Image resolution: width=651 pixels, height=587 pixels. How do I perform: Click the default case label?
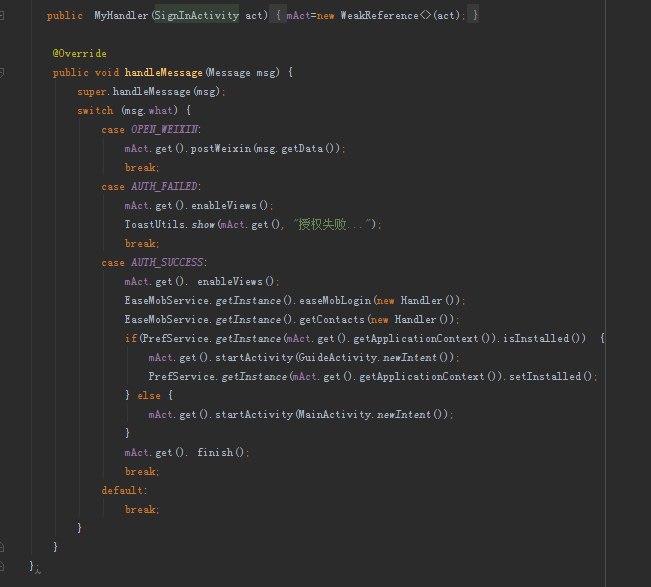click(x=122, y=491)
